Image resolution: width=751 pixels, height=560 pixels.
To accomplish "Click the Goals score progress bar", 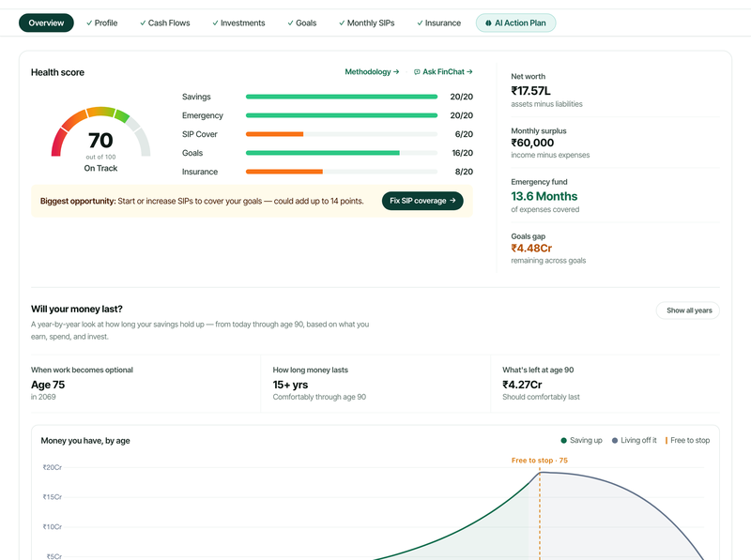I will click(x=342, y=153).
